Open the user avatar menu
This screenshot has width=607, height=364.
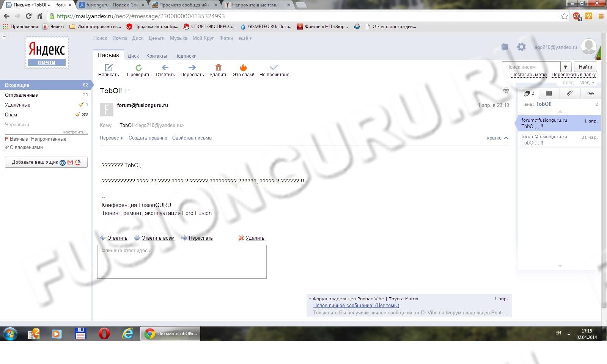pyautogui.click(x=589, y=47)
